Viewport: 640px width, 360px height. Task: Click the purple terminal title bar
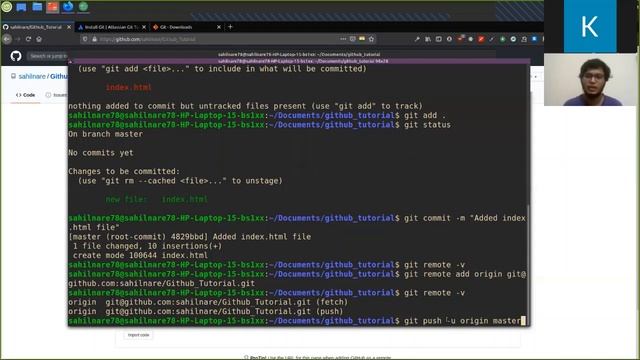tap(300, 61)
